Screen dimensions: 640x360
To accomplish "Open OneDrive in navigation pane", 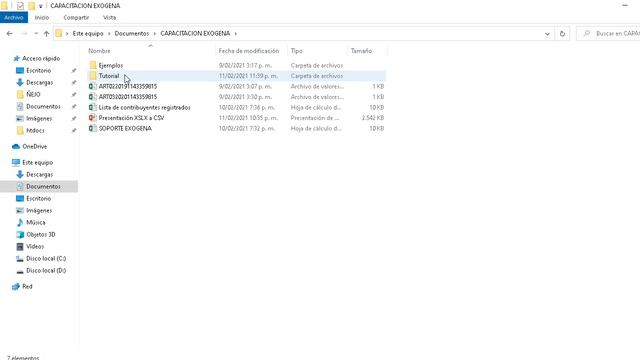I will click(x=34, y=147).
